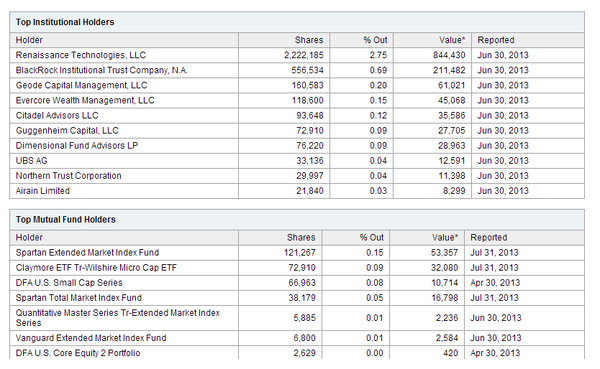The width and height of the screenshot is (600, 369).
Task: Select value cell 32,080
Action: (444, 268)
